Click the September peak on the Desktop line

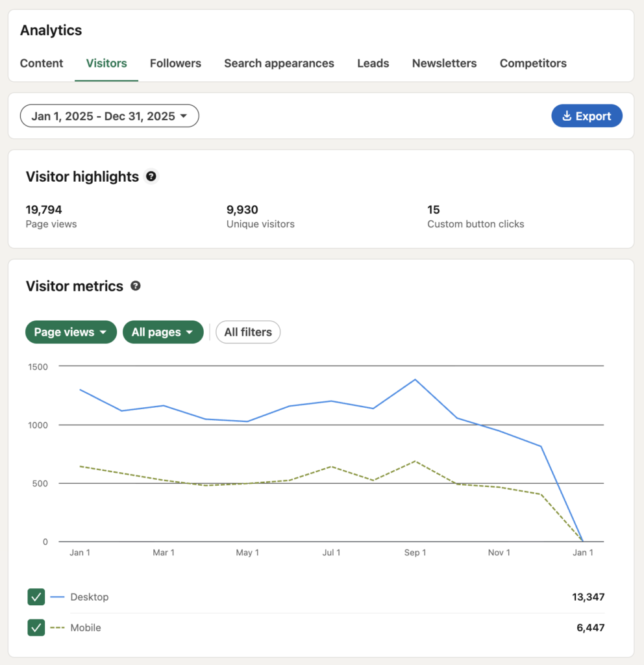click(415, 380)
